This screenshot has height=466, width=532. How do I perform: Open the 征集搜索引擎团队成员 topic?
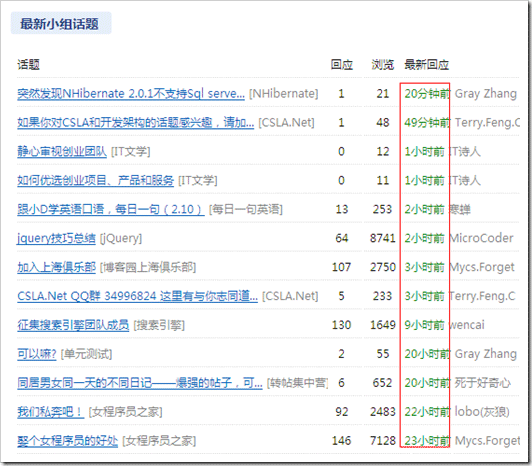click(x=73, y=325)
